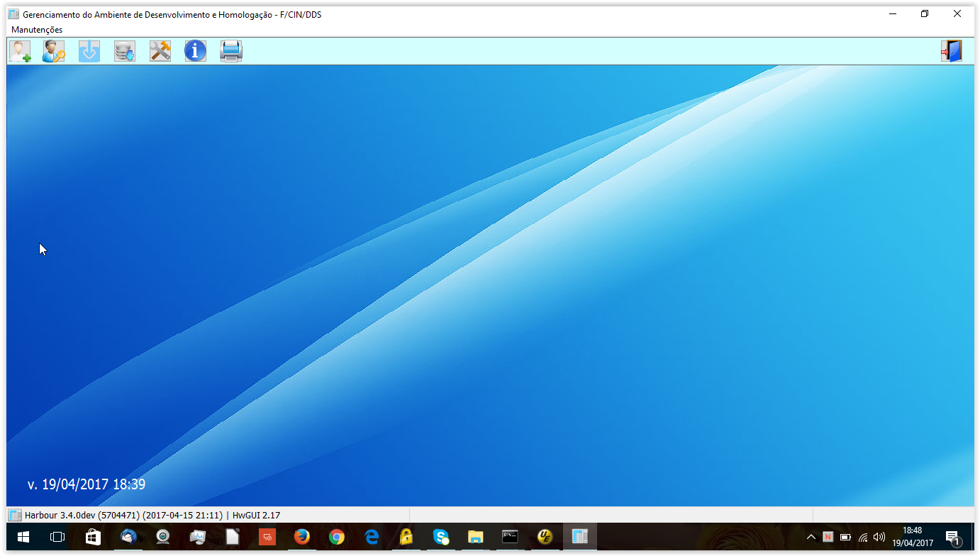This screenshot has width=980, height=556.
Task: Click the blue information icon
Action: click(x=196, y=51)
